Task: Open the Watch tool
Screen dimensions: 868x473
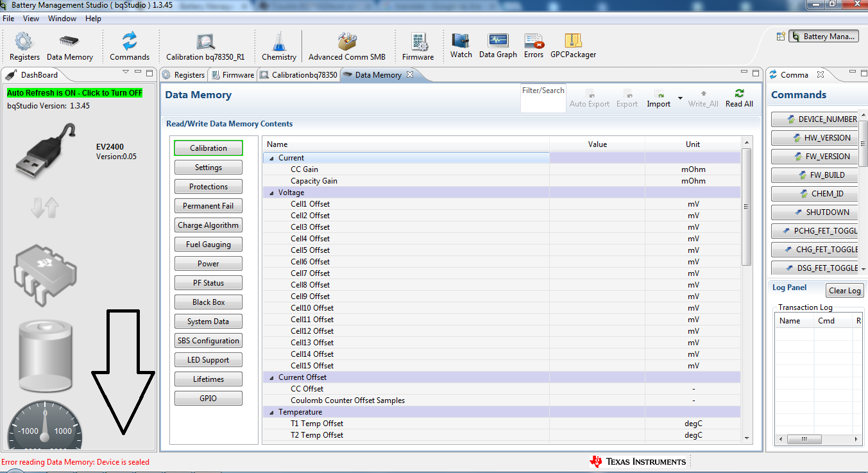Action: 461,45
